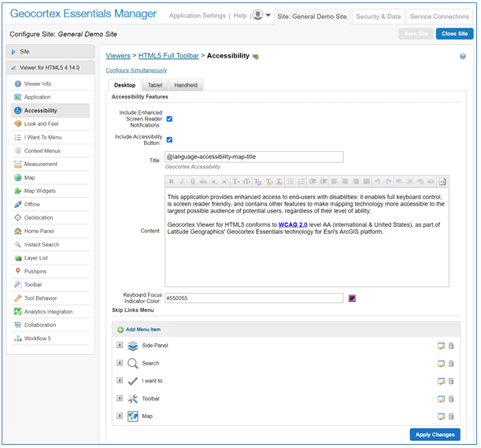The width and height of the screenshot is (481, 448).
Task: Insert a hyperlink from the editor toolbar
Action: click(x=420, y=181)
